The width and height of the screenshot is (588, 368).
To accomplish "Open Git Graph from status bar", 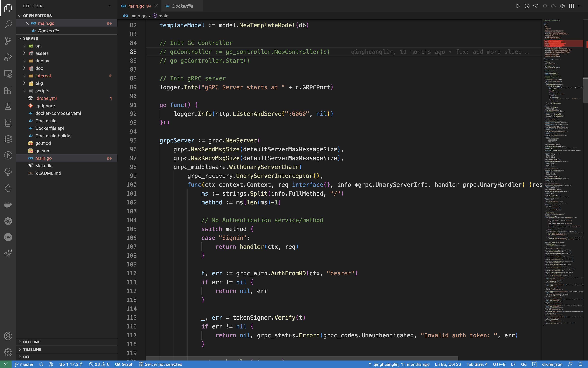I will [124, 364].
